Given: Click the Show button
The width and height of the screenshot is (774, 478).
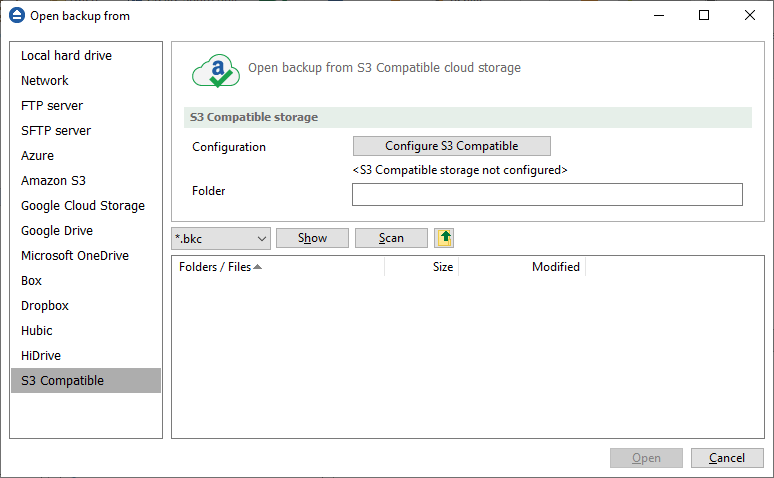Looking at the screenshot, I should [312, 238].
